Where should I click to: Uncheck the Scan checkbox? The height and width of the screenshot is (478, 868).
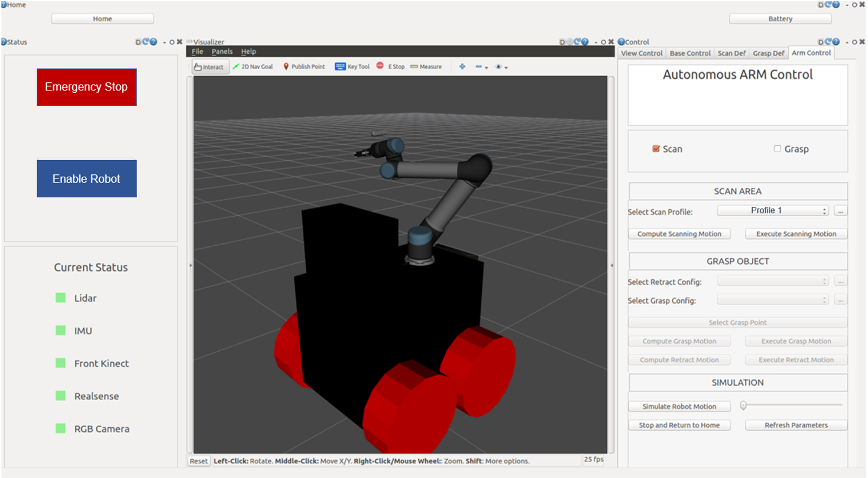click(x=656, y=149)
